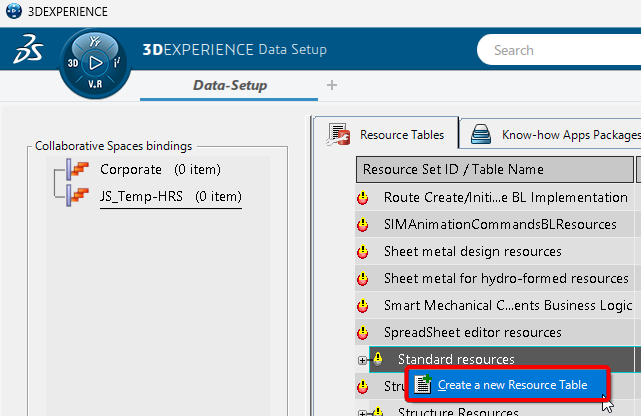The height and width of the screenshot is (416, 641).
Task: Click the compass V.R south quadrant
Action: [x=95, y=84]
